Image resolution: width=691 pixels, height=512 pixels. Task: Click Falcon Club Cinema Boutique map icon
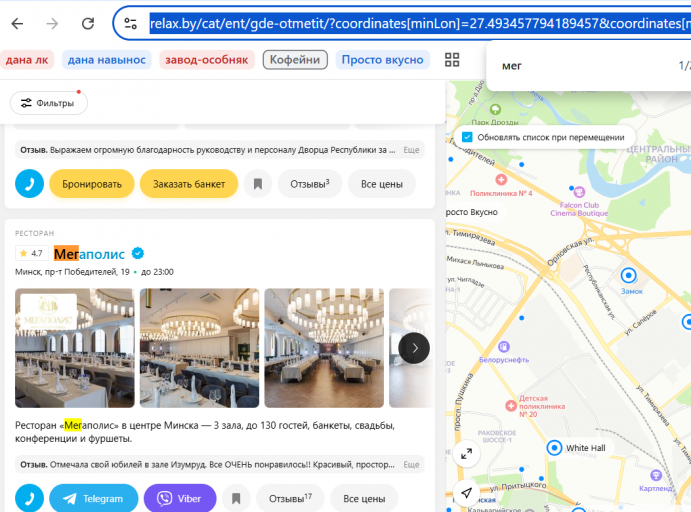click(x=579, y=192)
